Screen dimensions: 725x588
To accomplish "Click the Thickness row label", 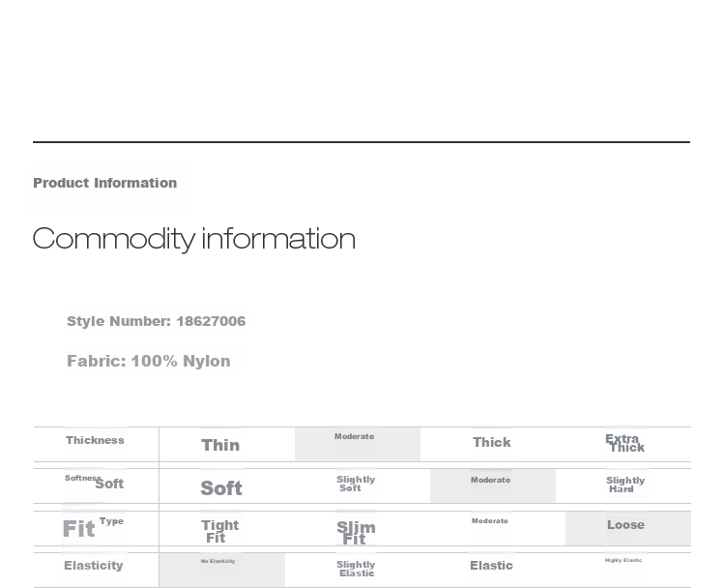I will point(95,440).
